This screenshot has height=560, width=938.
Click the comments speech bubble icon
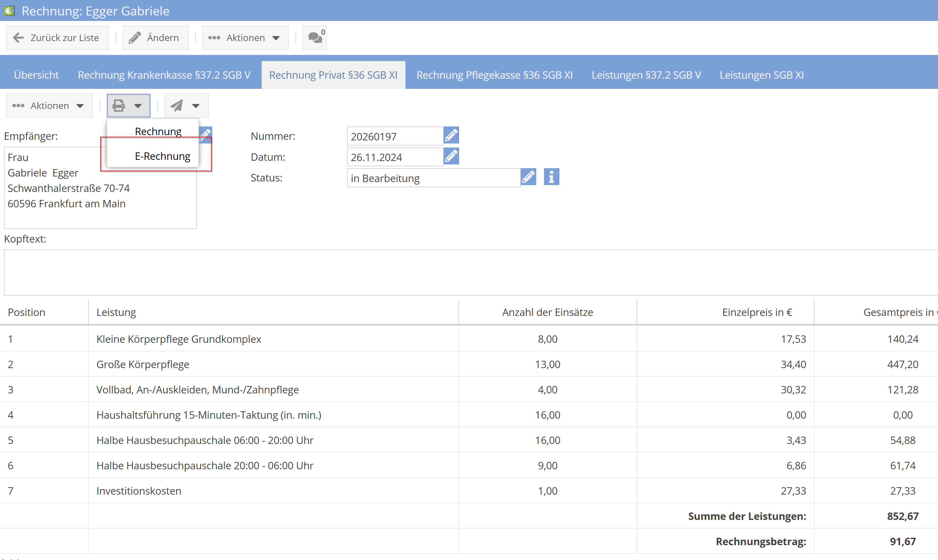tap(314, 38)
